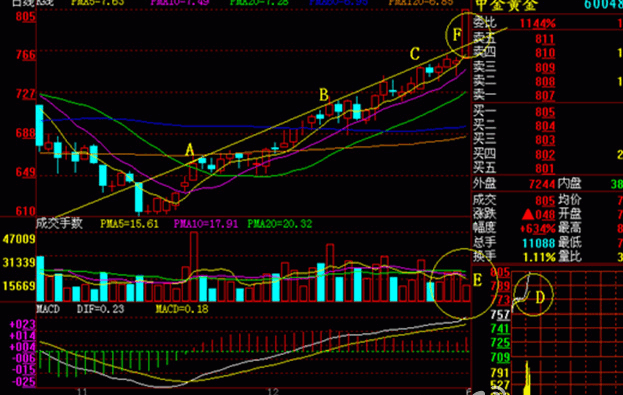Click the yellow annotation letter A
Viewport: 623px width, 395px height.
pos(190,150)
